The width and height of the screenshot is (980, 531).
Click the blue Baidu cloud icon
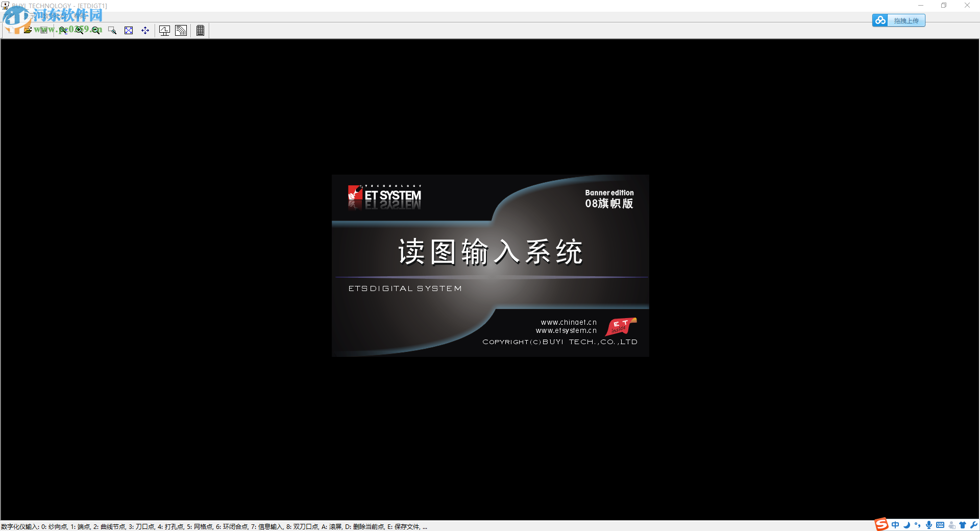click(x=880, y=20)
